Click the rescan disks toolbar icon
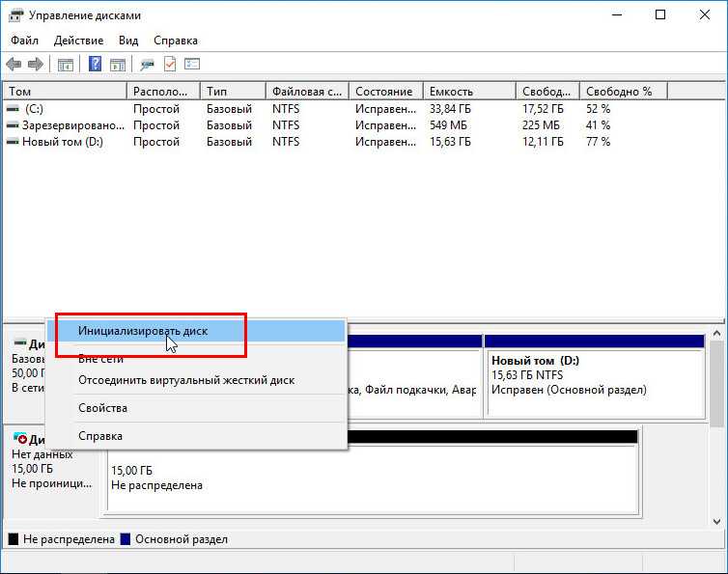Screen dimensions: 728x574 tap(147, 65)
